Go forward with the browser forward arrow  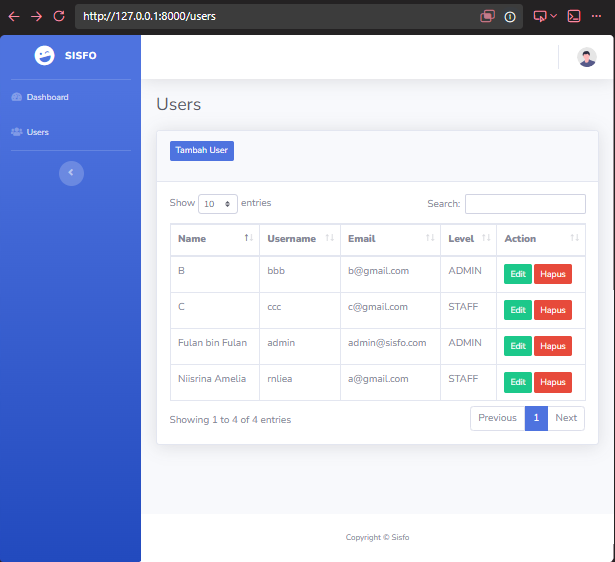(36, 16)
